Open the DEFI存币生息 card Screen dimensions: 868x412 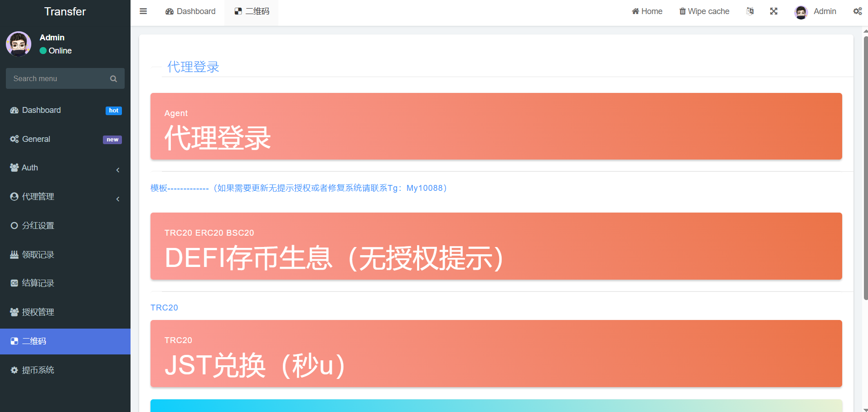pos(496,246)
